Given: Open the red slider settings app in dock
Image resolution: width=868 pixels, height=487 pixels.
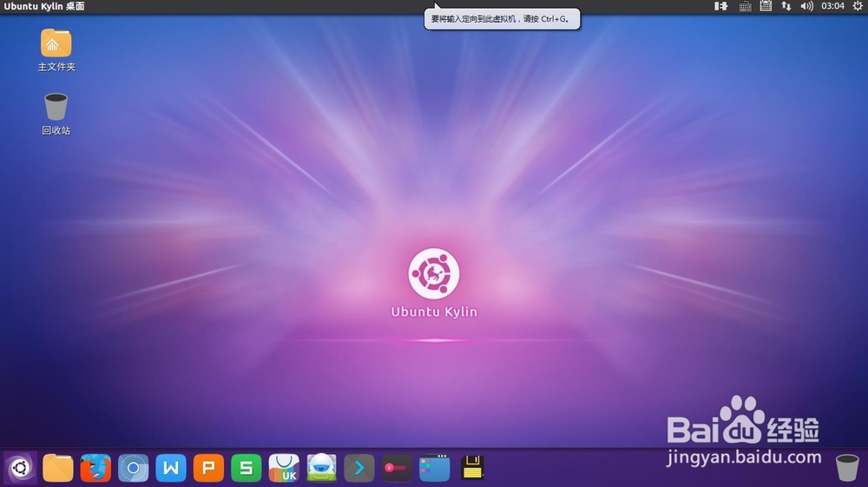Looking at the screenshot, I should (397, 468).
